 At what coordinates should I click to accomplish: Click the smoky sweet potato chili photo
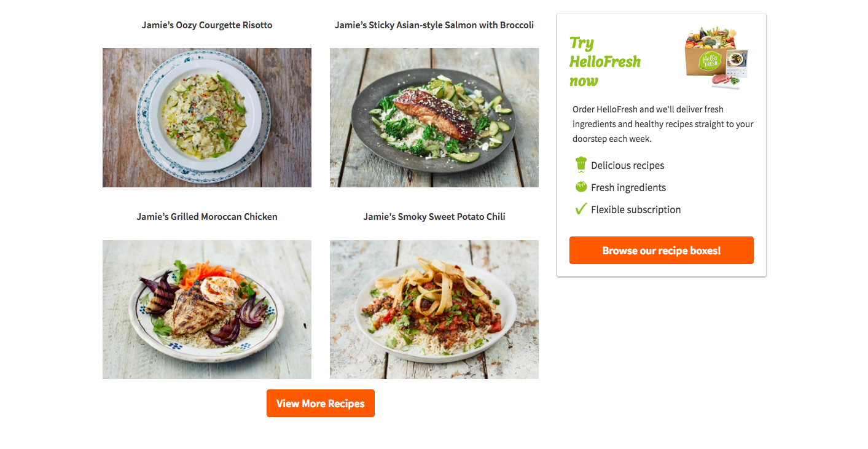434,309
